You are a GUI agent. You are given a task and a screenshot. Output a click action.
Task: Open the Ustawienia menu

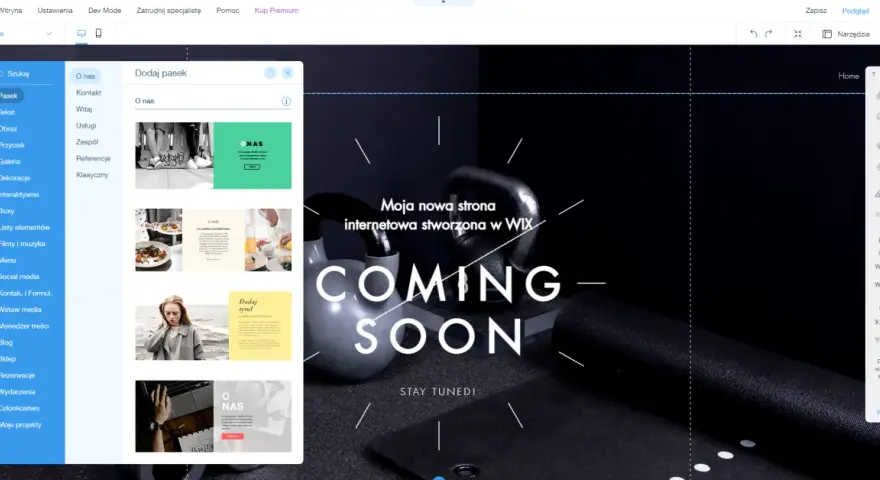[x=55, y=11]
